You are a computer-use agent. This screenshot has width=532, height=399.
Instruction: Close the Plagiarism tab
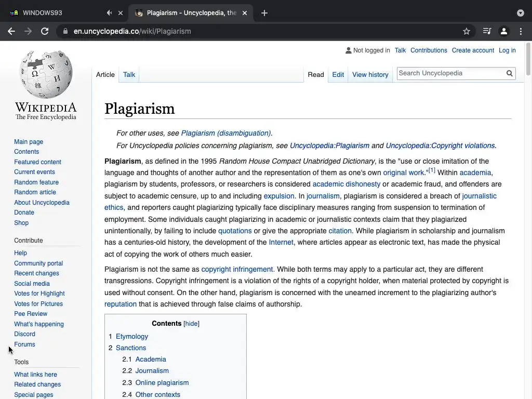click(x=245, y=13)
